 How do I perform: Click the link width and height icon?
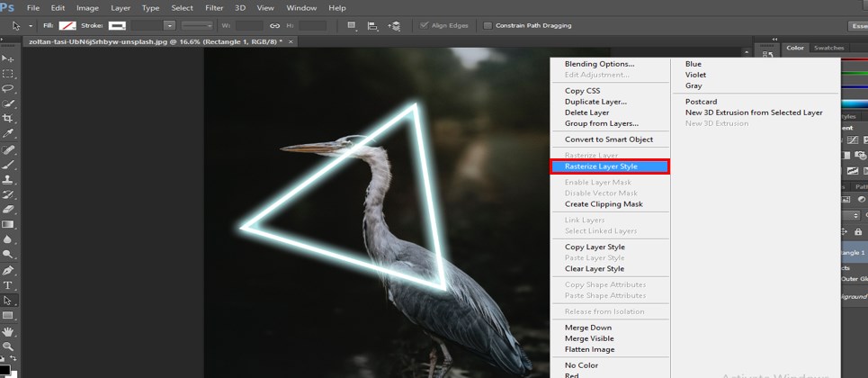point(274,25)
